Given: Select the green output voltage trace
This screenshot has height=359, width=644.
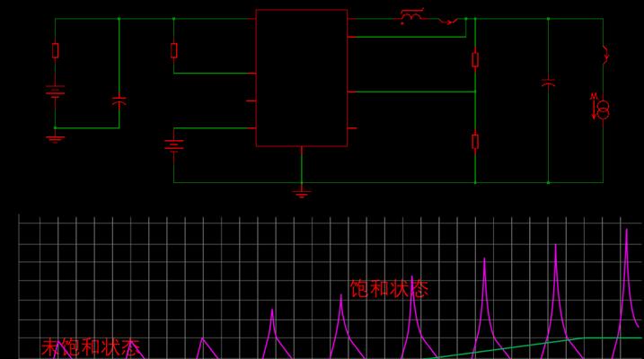Looking at the screenshot, I should [x=532, y=347].
